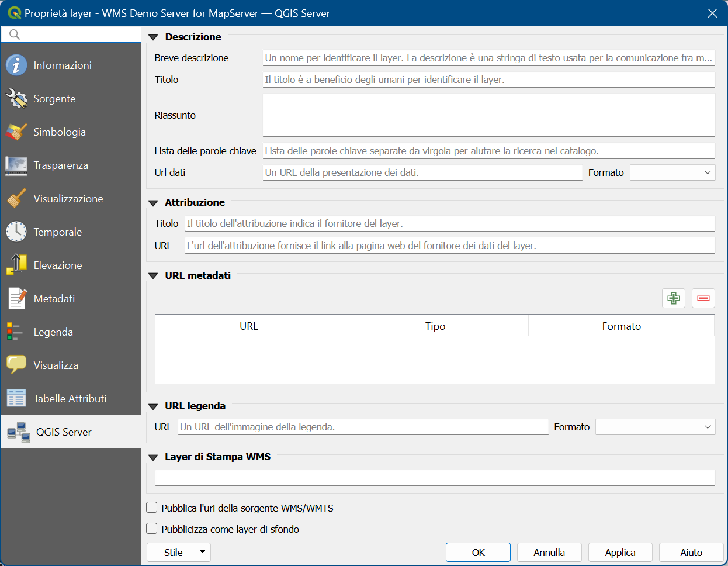
Task: Focus the Descrizione Titolo input field
Action: tap(489, 80)
